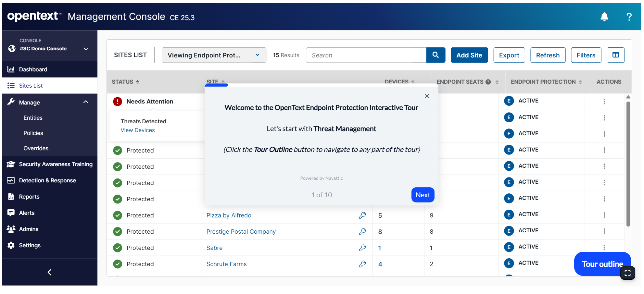The image size is (644, 294).
Task: Click the sites Search input field
Action: 366,55
